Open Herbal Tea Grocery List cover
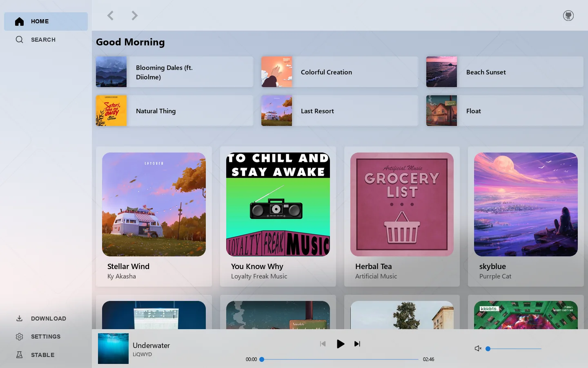Viewport: 588px width, 368px height. pos(402,204)
